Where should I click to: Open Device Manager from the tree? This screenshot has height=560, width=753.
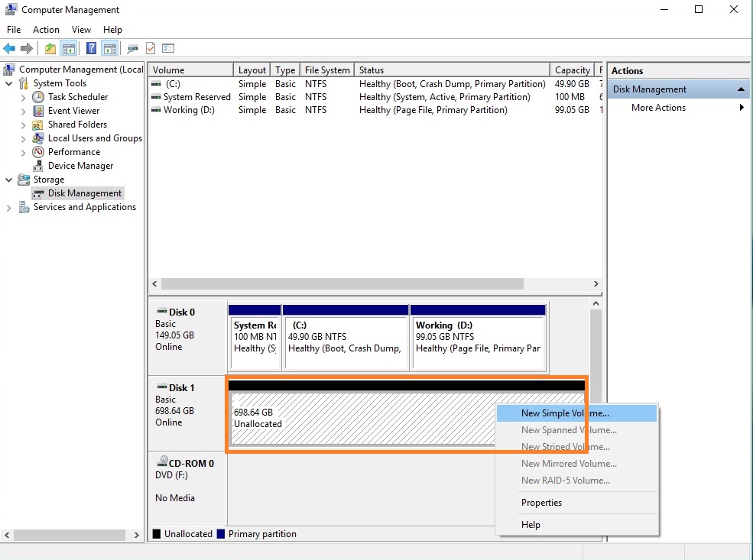(81, 166)
